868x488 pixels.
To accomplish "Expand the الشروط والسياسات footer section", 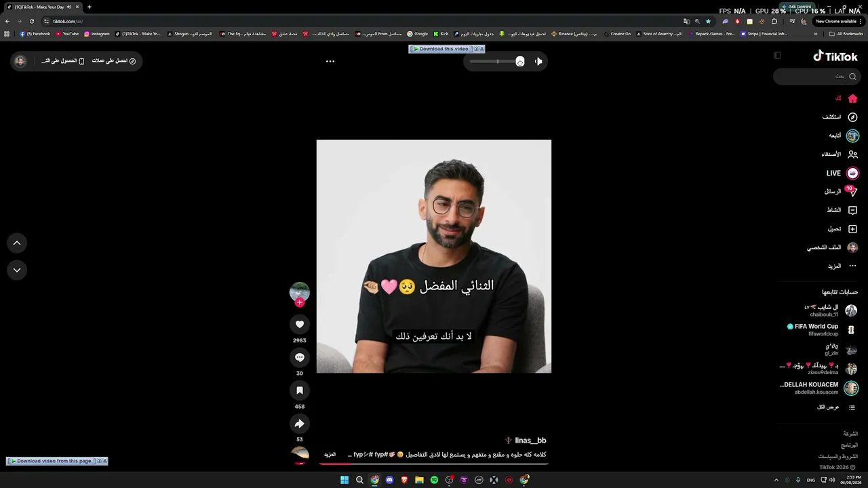I will click(838, 457).
